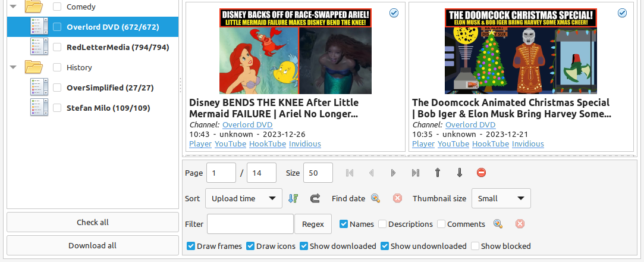Click the Regex button
Image resolution: width=644 pixels, height=262 pixels.
tap(313, 224)
